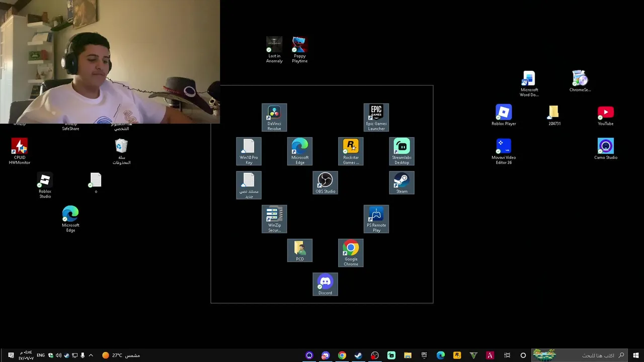The height and width of the screenshot is (362, 644).
Task: Open the Windows Start menu
Action: click(x=636, y=355)
